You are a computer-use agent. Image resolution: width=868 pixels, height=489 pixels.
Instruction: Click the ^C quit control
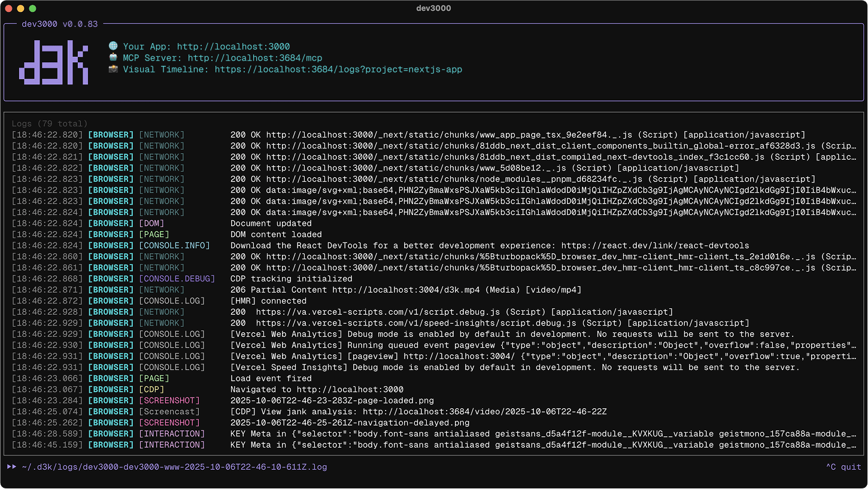[x=844, y=467]
